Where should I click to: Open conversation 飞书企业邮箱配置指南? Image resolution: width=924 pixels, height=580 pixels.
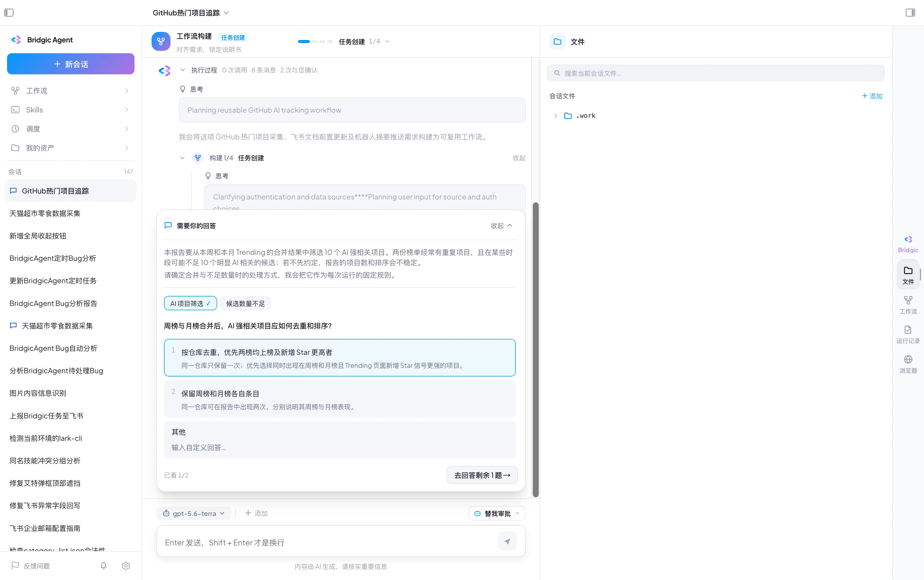(x=71, y=528)
